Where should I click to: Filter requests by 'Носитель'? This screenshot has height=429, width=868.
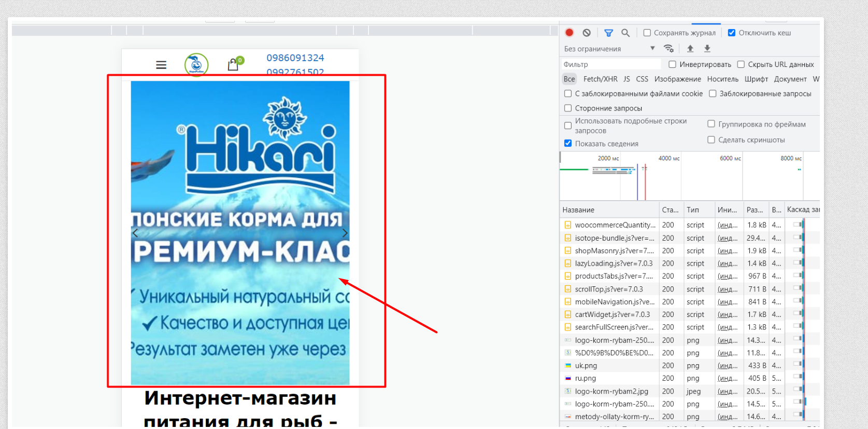(x=723, y=79)
